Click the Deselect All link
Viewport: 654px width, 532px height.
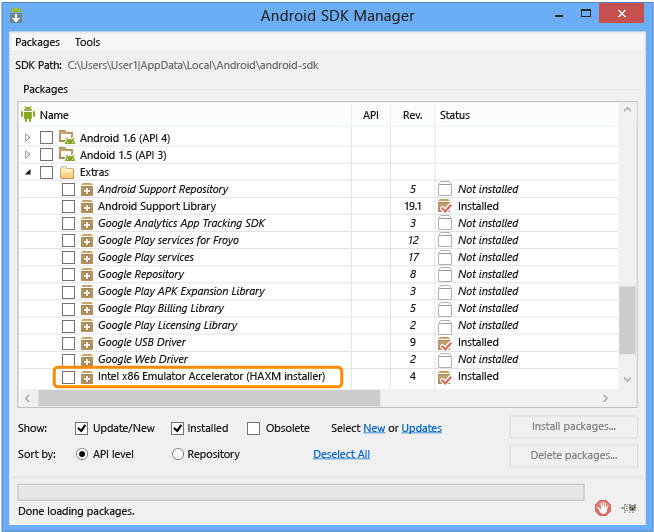tap(342, 454)
